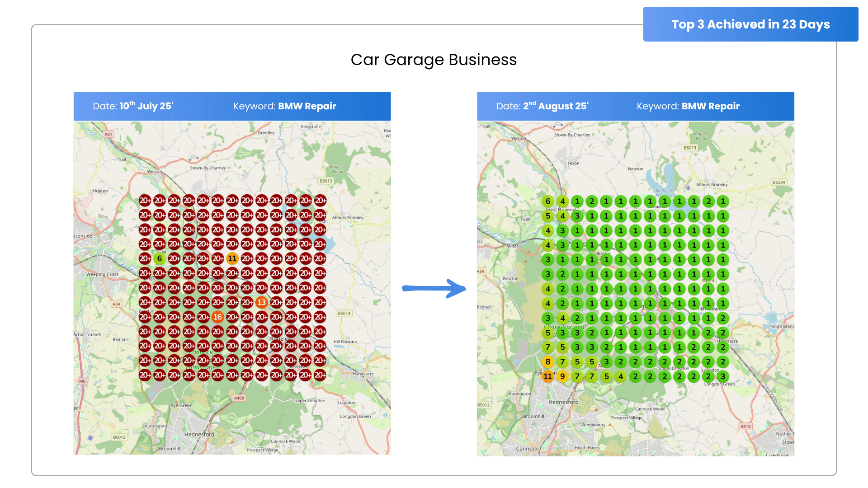This screenshot has width=868, height=488.
Task: Click the Top 3 Achieved in 23 Days banner
Action: pos(750,24)
